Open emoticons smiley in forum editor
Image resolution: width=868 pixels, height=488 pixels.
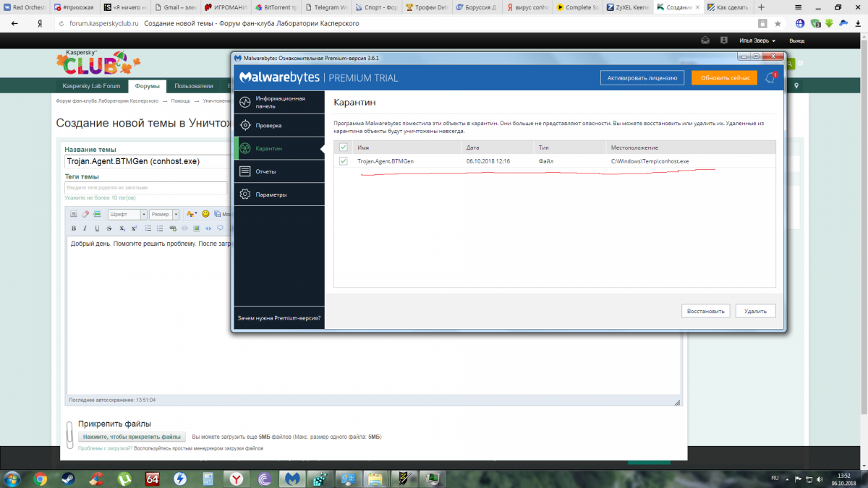click(x=205, y=214)
